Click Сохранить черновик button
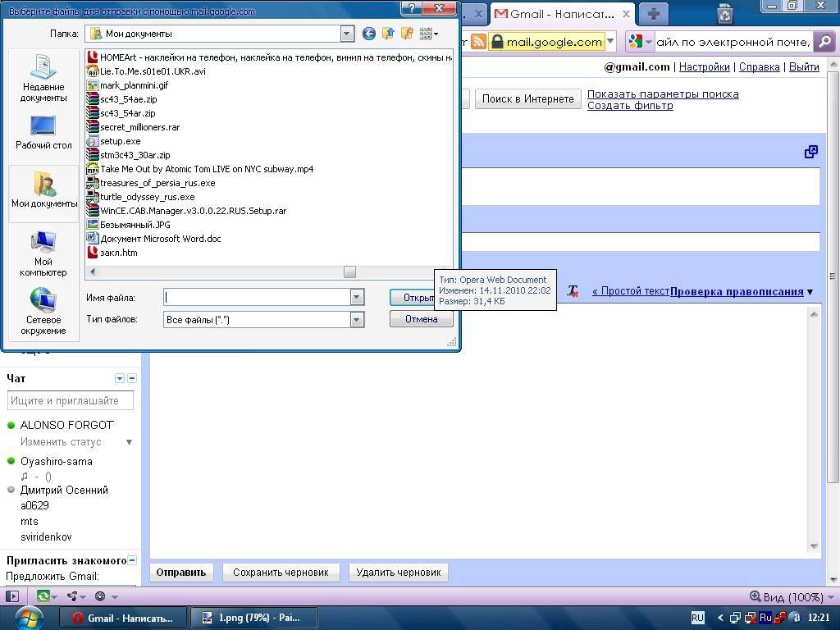The height and width of the screenshot is (630, 840). [281, 572]
